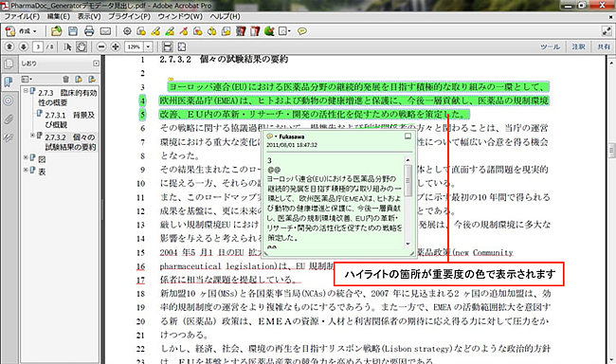Minimize the Fukasawa comment popup
The image size is (616, 364).
(x=408, y=136)
